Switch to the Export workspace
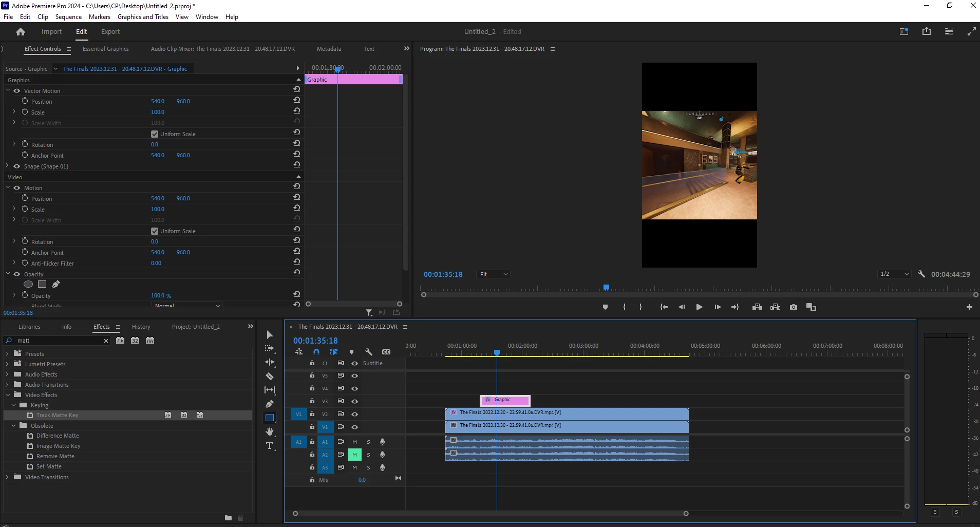980x527 pixels. coord(110,32)
